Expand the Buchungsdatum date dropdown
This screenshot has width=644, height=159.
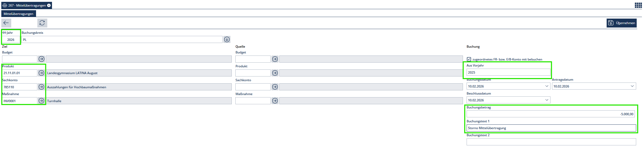547,86
